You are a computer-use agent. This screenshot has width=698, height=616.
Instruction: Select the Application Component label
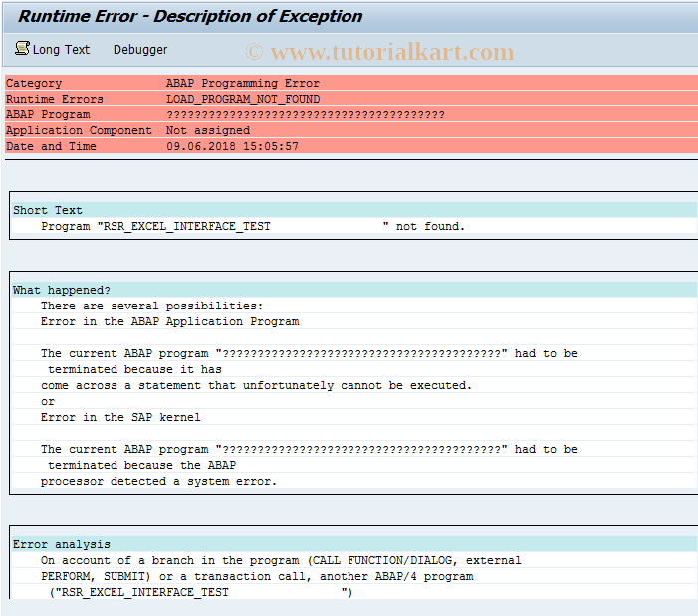pyautogui.click(x=79, y=130)
